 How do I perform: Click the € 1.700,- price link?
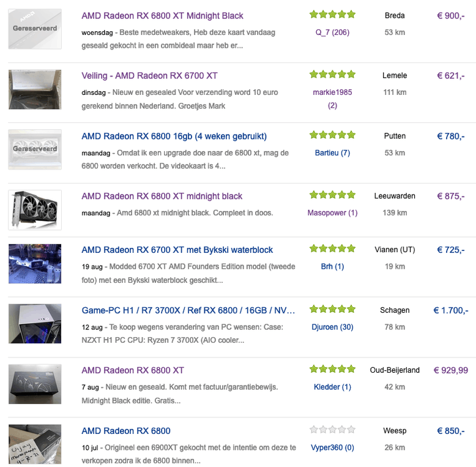451,310
